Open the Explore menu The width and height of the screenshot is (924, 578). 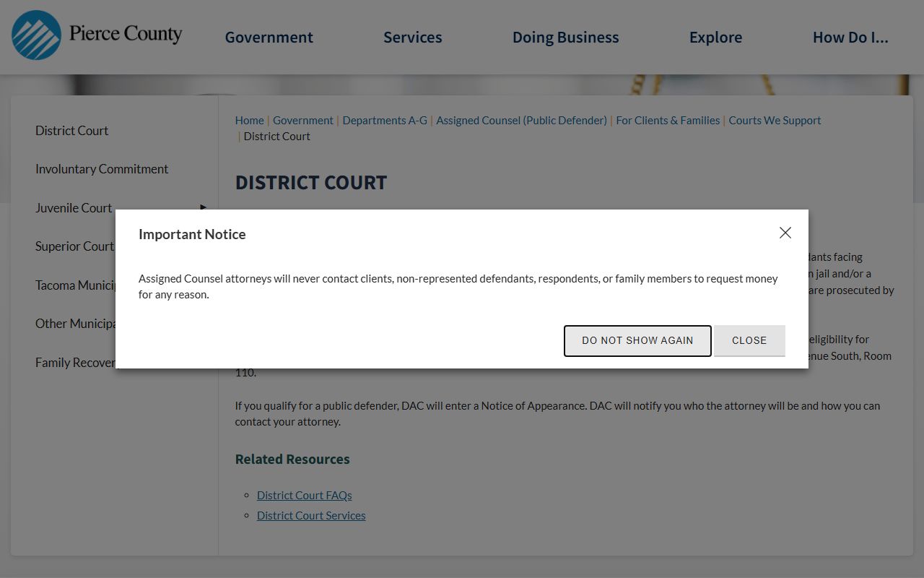point(715,38)
